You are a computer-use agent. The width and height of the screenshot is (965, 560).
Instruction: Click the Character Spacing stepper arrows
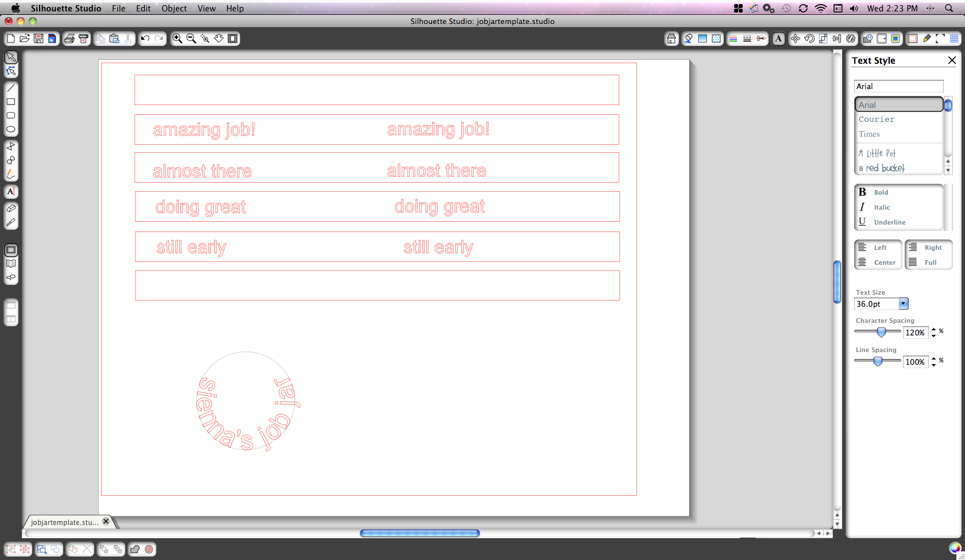934,333
